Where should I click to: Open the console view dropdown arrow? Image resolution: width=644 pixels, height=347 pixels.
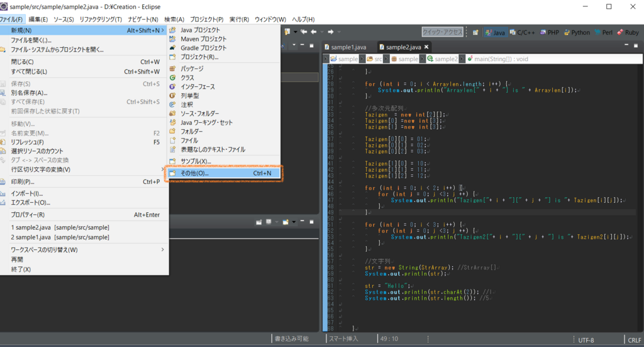click(x=294, y=222)
